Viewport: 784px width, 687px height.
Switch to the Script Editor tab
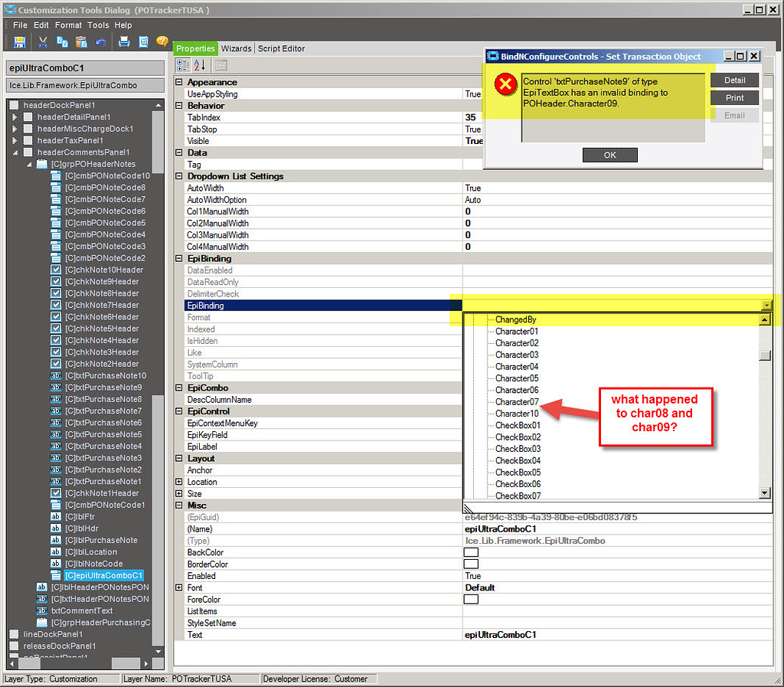click(x=280, y=47)
